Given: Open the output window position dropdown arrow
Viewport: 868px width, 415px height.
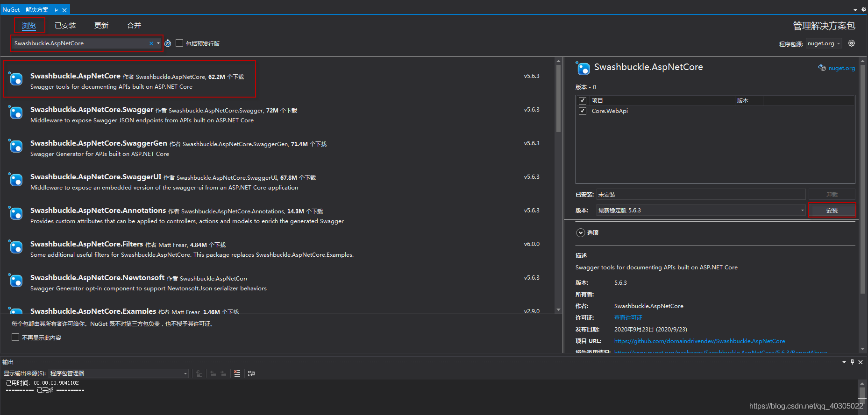Looking at the screenshot, I should click(x=844, y=362).
